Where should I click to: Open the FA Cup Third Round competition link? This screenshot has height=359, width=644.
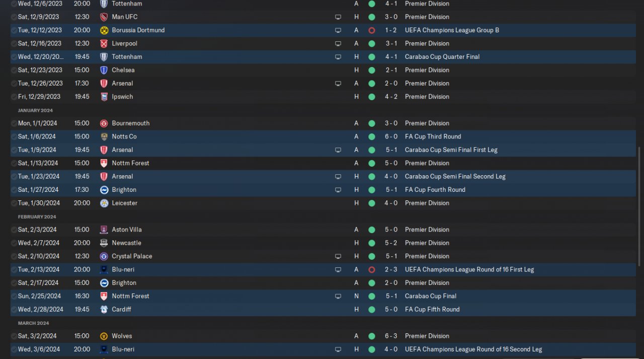(x=433, y=136)
